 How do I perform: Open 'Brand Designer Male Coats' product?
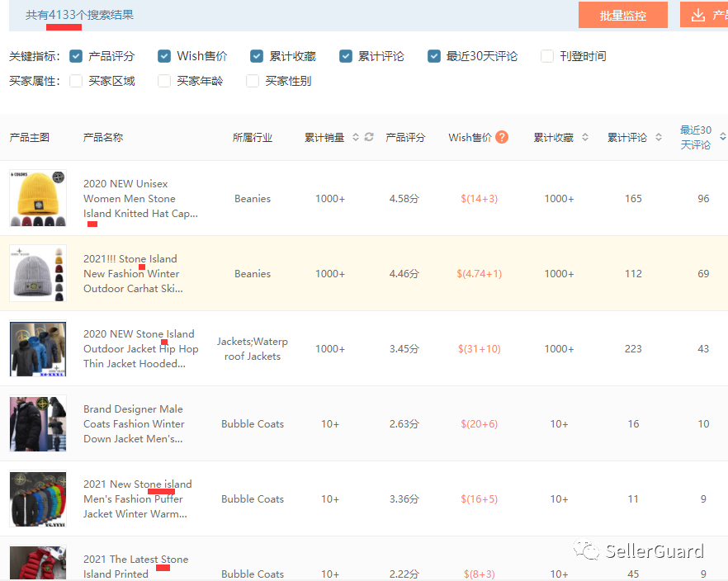tap(134, 424)
